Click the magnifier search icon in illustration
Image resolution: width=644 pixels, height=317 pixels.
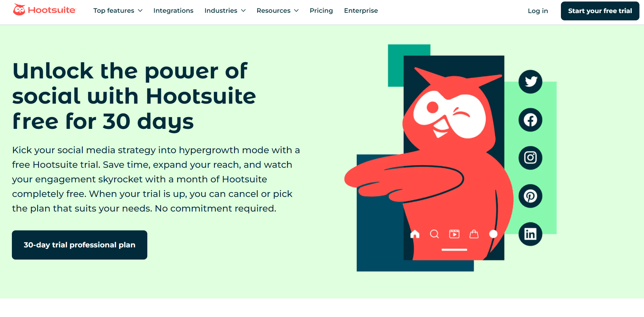coord(434,234)
